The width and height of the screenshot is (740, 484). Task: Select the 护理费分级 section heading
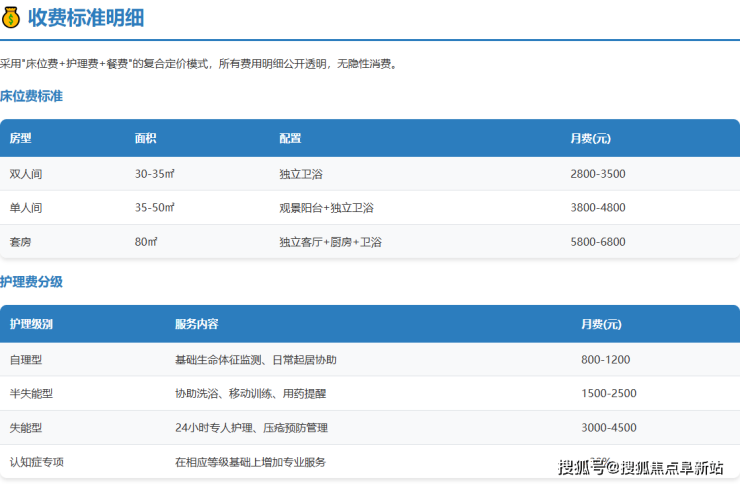31,282
